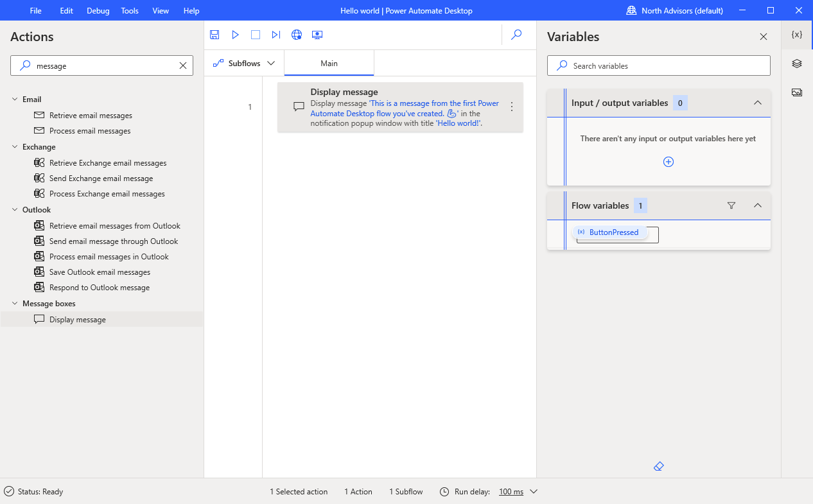Select Respond to Outlook message action
Image resolution: width=813 pixels, height=504 pixels.
[x=100, y=288]
